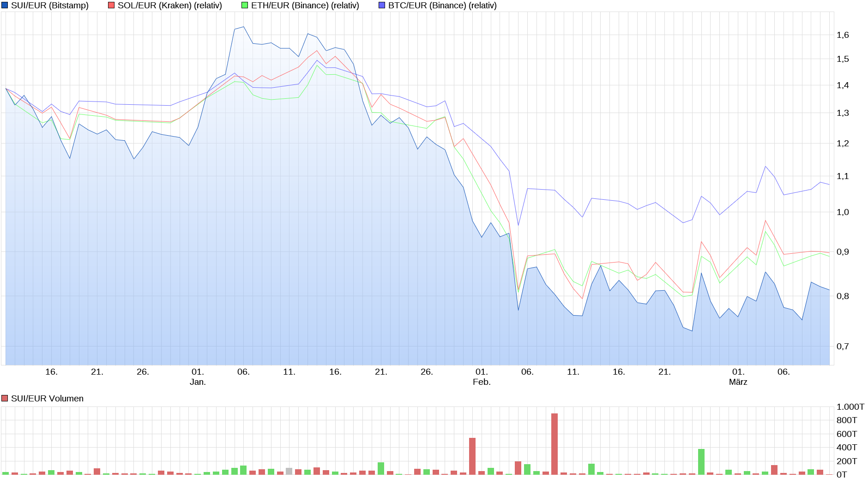The image size is (868, 484).
Task: Click the 1,4 price axis label
Action: coord(843,85)
